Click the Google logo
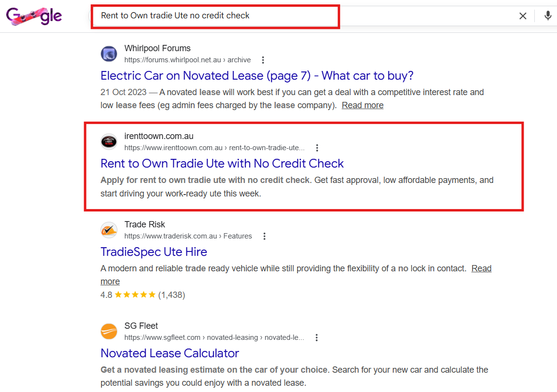 [34, 16]
